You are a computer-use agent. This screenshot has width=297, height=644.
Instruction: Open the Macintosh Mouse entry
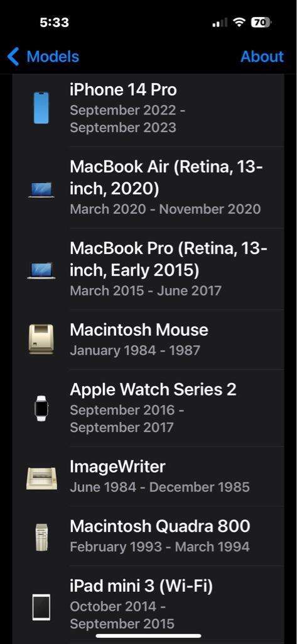148,339
